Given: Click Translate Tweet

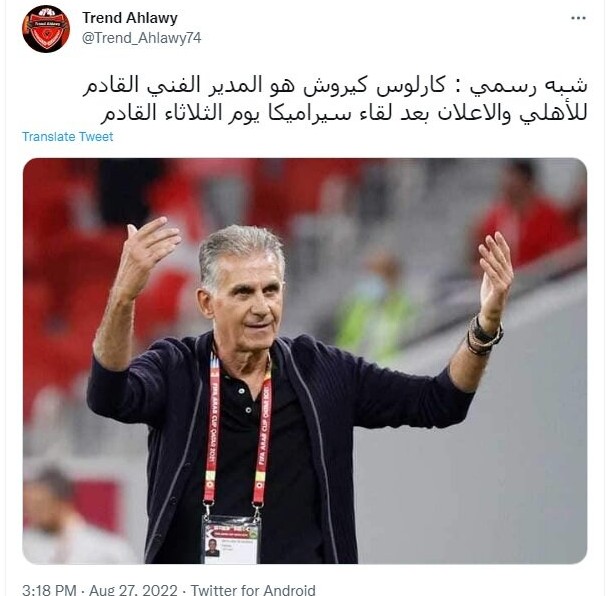Looking at the screenshot, I should pyautogui.click(x=67, y=136).
